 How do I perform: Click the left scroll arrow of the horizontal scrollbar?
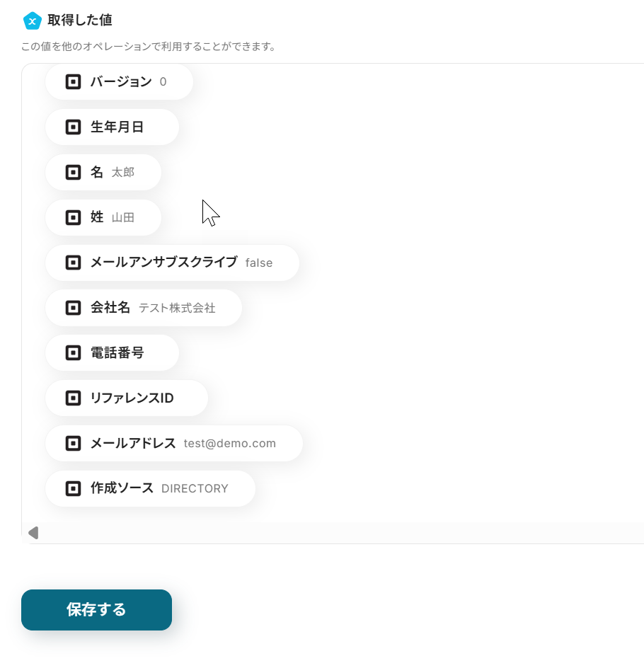pos(33,533)
